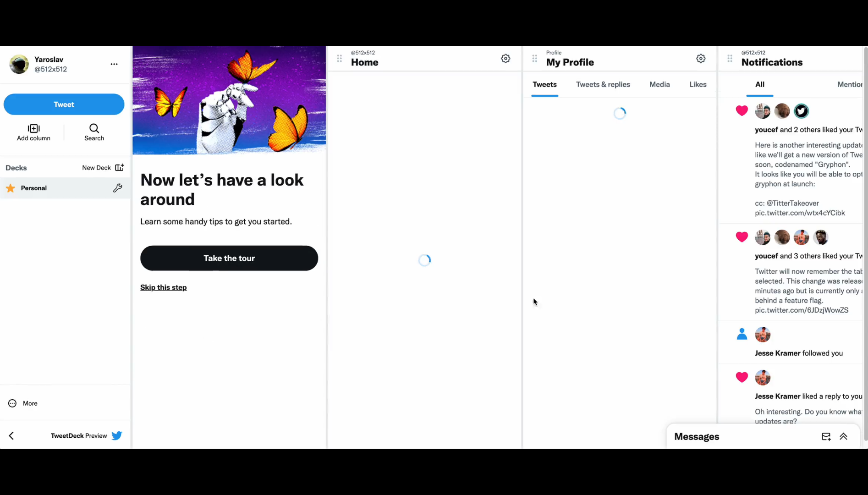
Task: Open the account options three-dot menu
Action: tap(114, 64)
